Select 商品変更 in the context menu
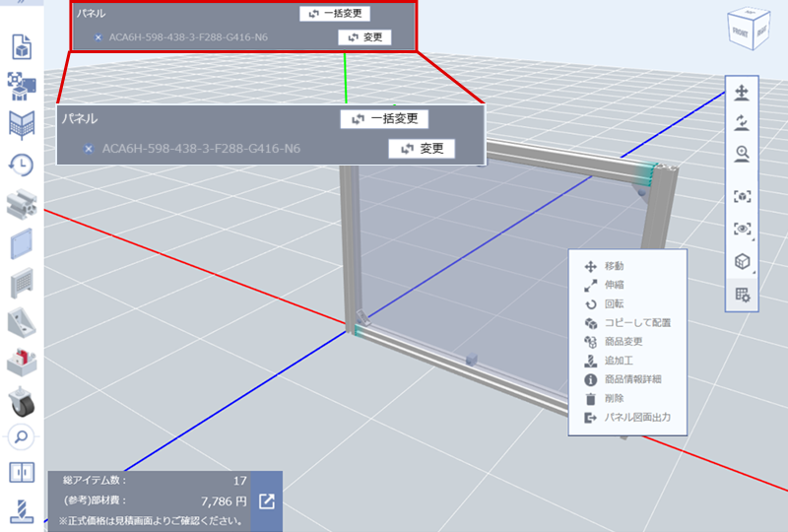788x532 pixels. tap(621, 342)
